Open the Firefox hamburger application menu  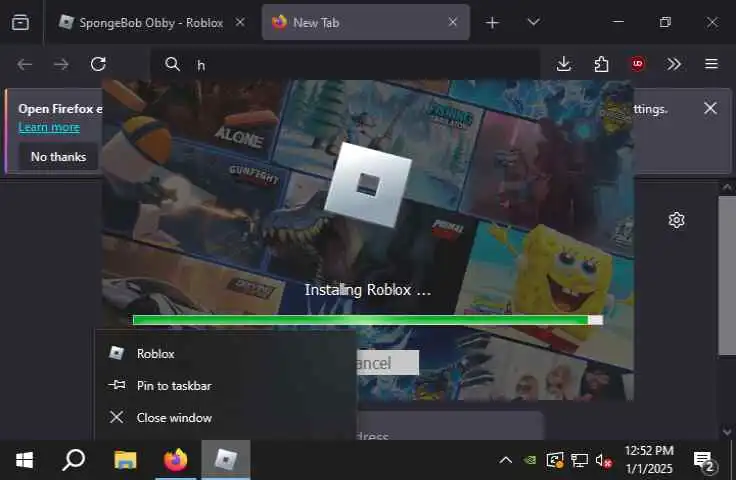(x=711, y=64)
